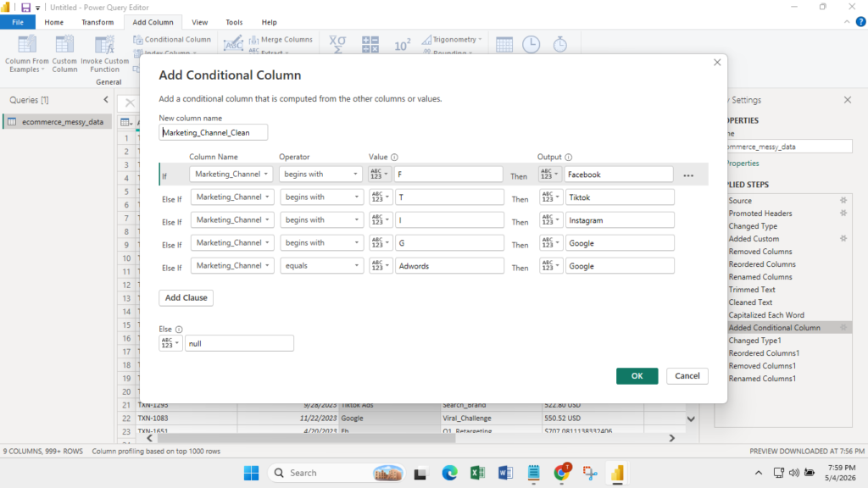Switch to the Home tab
This screenshot has width=868, height=488.
click(x=53, y=22)
